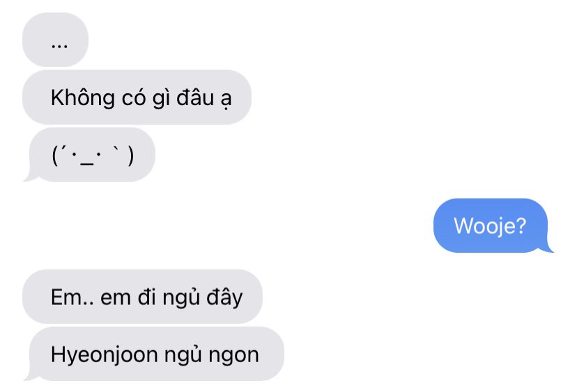Image resolution: width=577 pixels, height=392 pixels.
Task: Click the word 'Hyeonjoon' in the last message
Action: [x=105, y=356]
